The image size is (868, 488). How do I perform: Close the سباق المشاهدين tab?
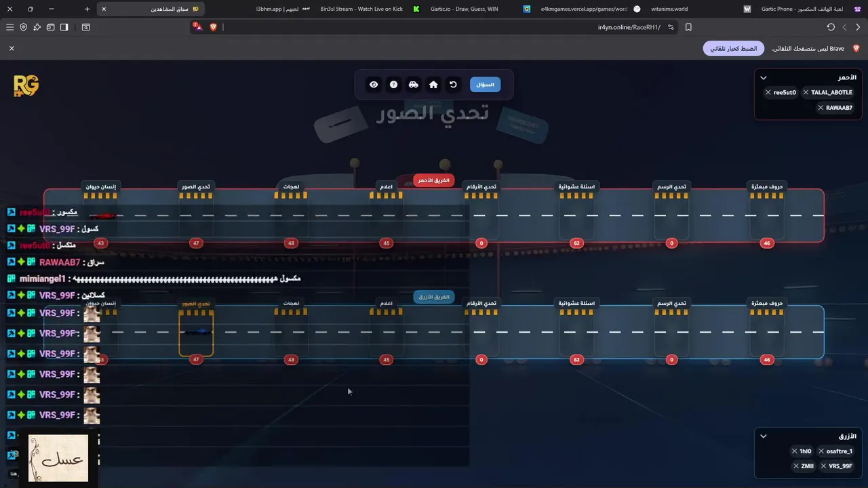pyautogui.click(x=104, y=9)
